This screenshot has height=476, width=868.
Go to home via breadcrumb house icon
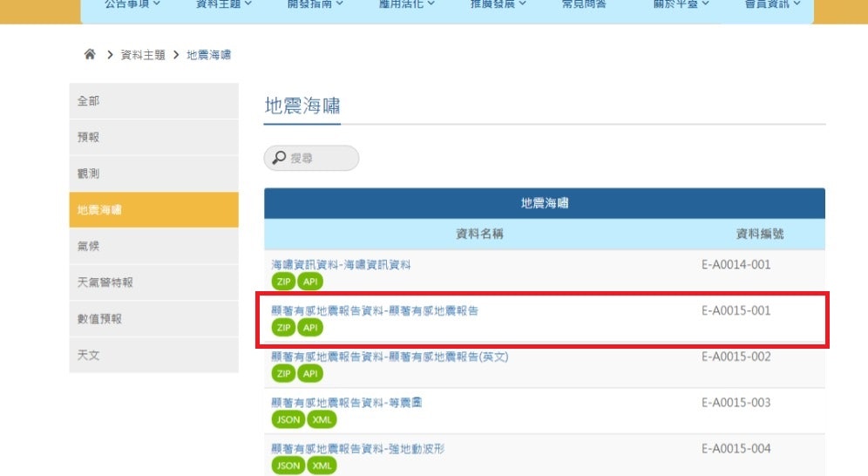click(x=90, y=54)
